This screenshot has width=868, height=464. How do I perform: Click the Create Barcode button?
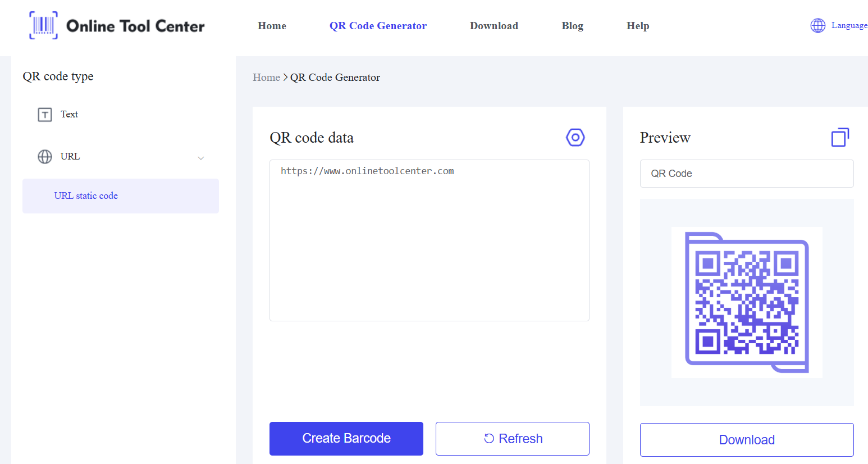pyautogui.click(x=346, y=439)
